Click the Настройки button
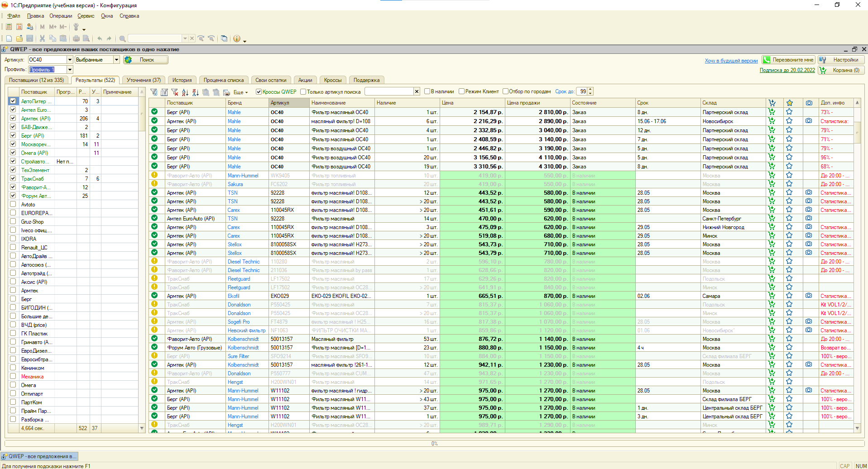The width and height of the screenshot is (868, 469). point(841,60)
